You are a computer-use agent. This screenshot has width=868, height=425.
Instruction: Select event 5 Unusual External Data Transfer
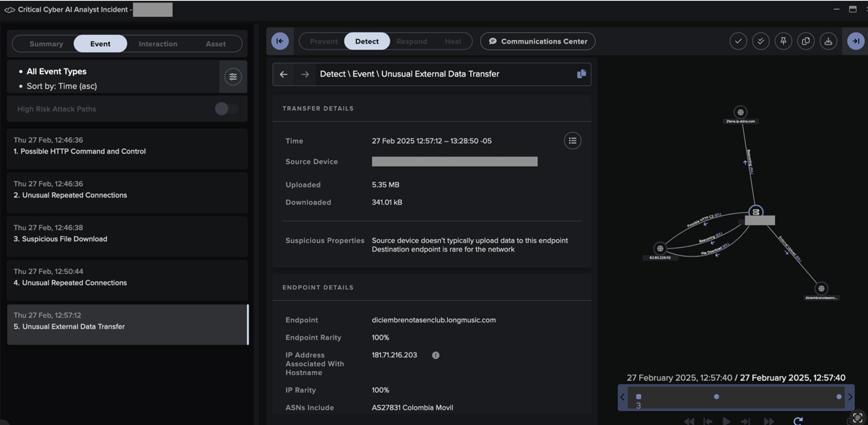click(127, 324)
